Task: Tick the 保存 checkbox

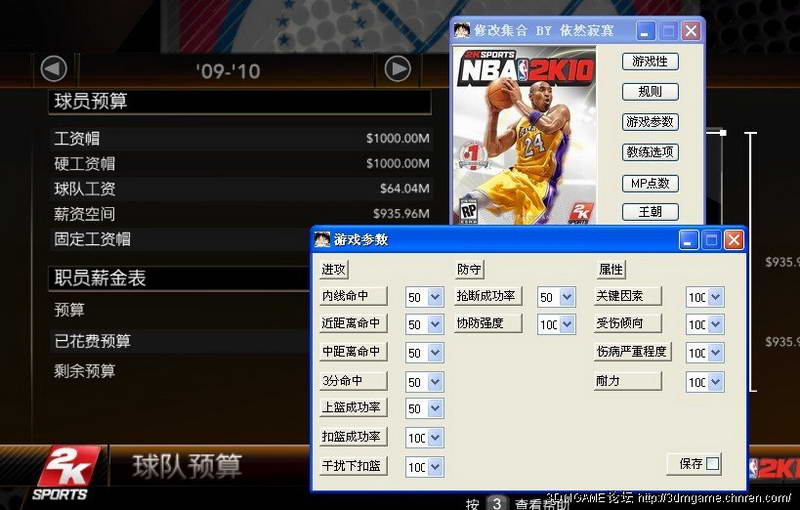Action: coord(712,464)
